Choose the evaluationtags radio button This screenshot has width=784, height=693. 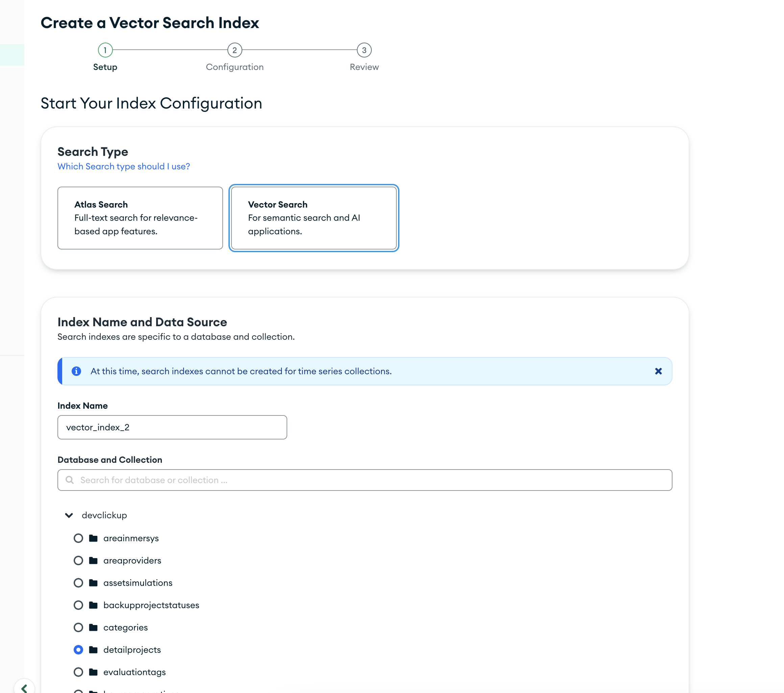(78, 672)
